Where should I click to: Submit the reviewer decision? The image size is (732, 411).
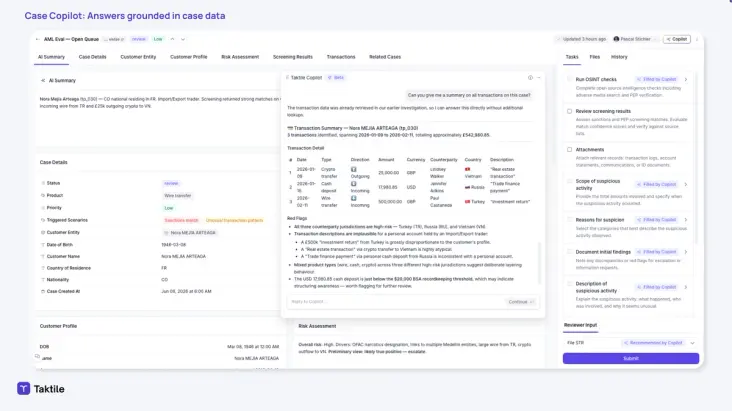(631, 358)
